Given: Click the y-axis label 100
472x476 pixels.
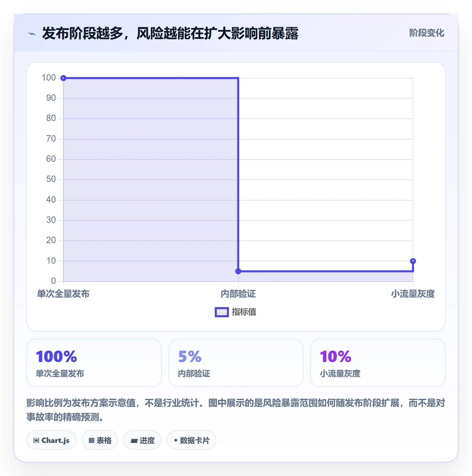Looking at the screenshot, I should (49, 78).
